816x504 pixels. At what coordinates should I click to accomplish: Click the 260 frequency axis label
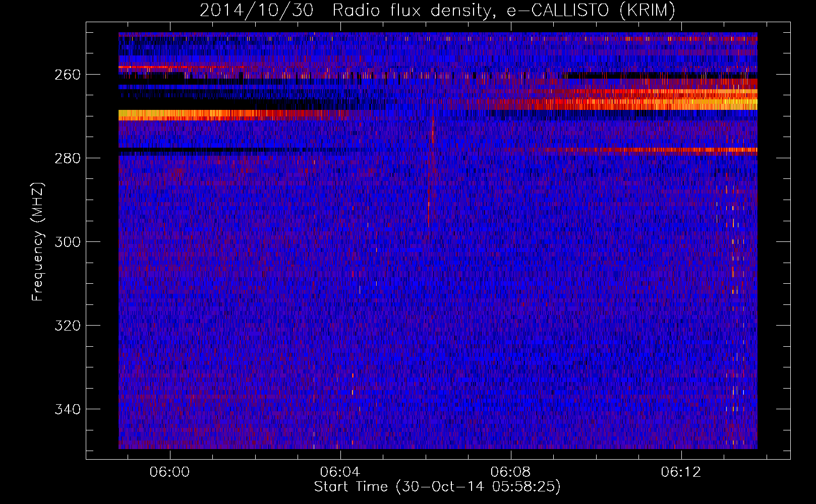pos(68,75)
